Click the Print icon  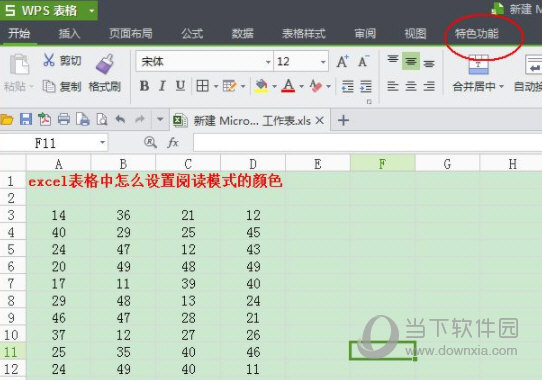click(x=64, y=120)
